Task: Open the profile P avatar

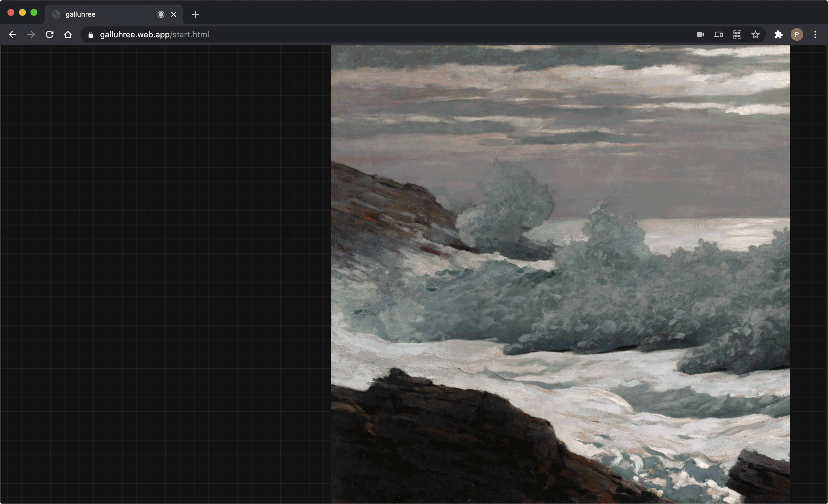Action: coord(797,34)
